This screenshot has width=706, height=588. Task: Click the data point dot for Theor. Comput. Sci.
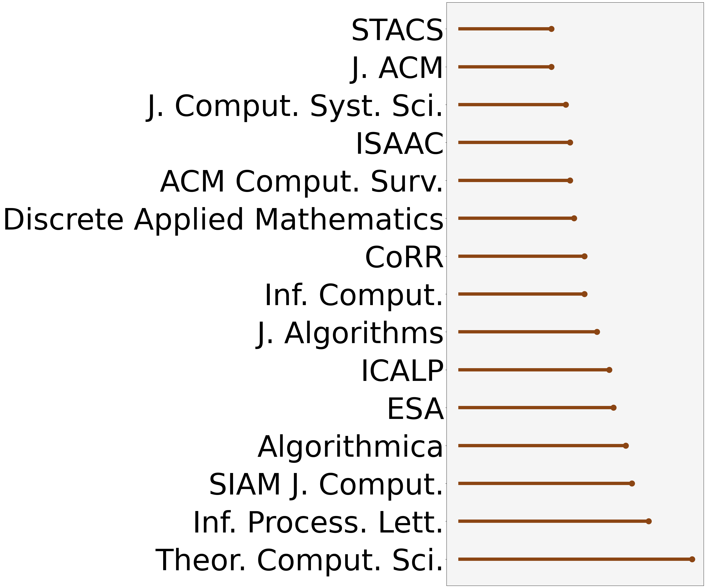pos(692,559)
